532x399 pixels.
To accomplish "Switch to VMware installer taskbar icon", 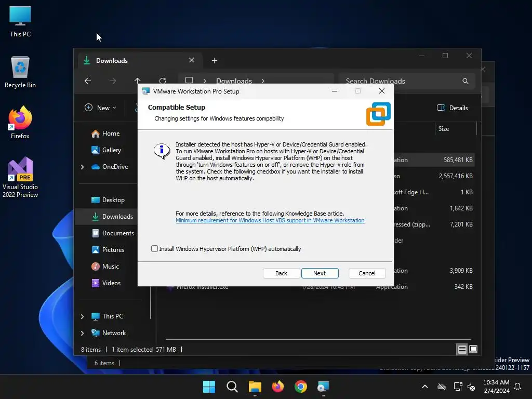I will (323, 387).
